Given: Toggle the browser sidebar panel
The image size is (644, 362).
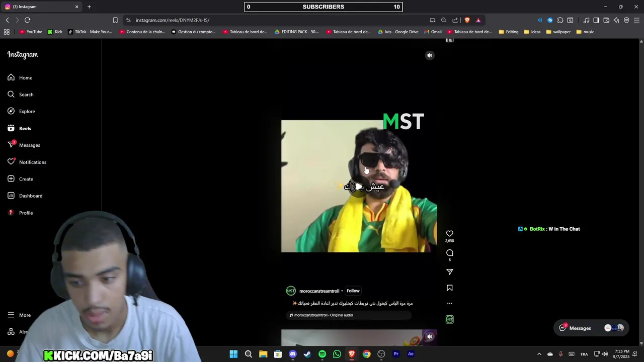Looking at the screenshot, I should pos(596,20).
